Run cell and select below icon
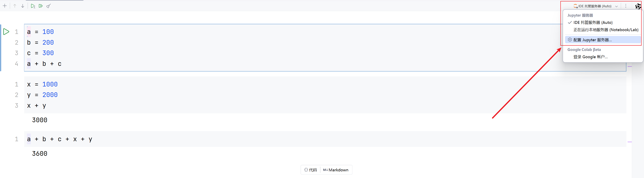644x178 pixels. tap(33, 6)
